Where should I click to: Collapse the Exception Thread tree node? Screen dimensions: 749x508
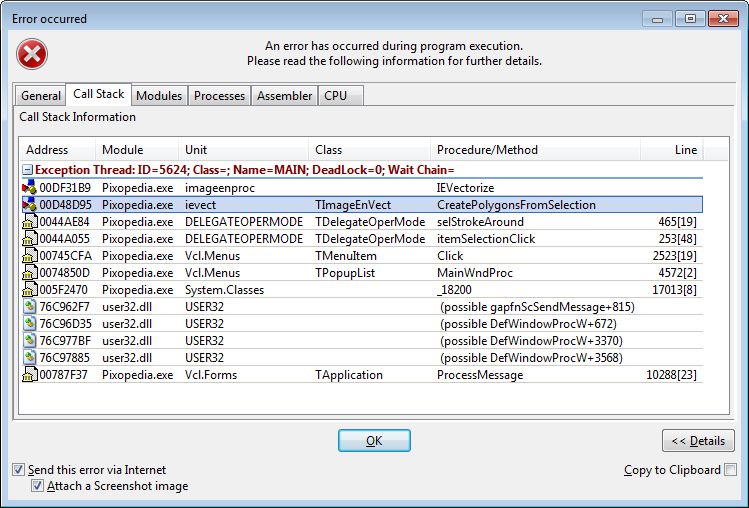(x=27, y=170)
